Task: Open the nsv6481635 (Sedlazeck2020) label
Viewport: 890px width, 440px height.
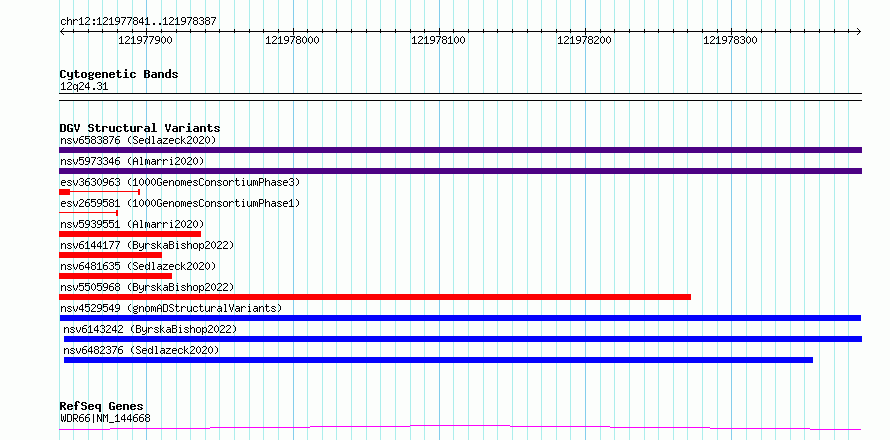Action: pos(138,266)
